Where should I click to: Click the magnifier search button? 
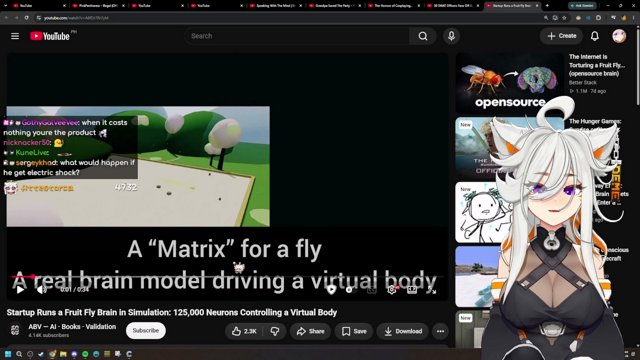tap(423, 36)
